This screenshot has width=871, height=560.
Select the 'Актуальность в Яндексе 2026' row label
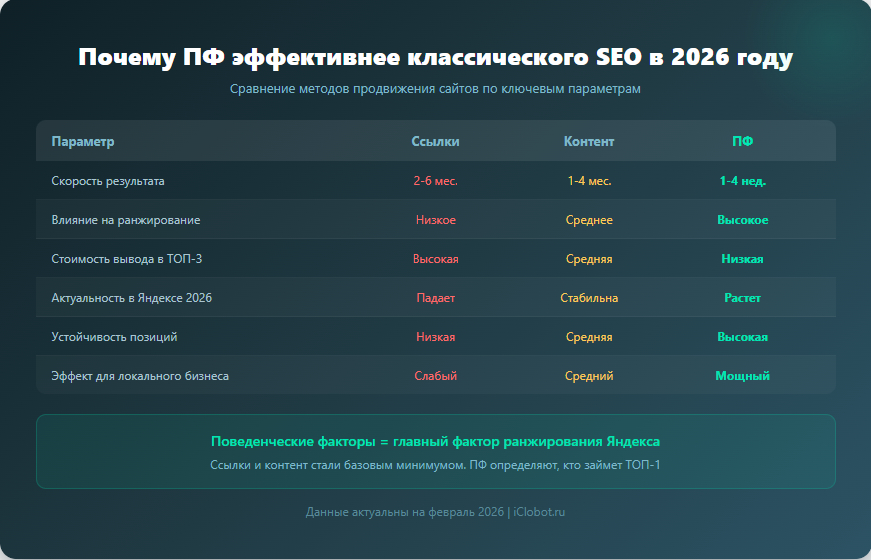(x=131, y=298)
